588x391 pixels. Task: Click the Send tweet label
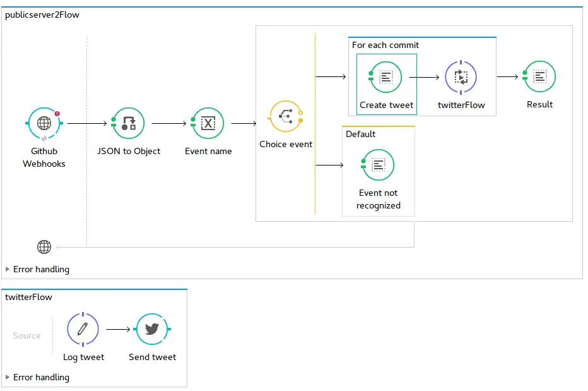(152, 357)
